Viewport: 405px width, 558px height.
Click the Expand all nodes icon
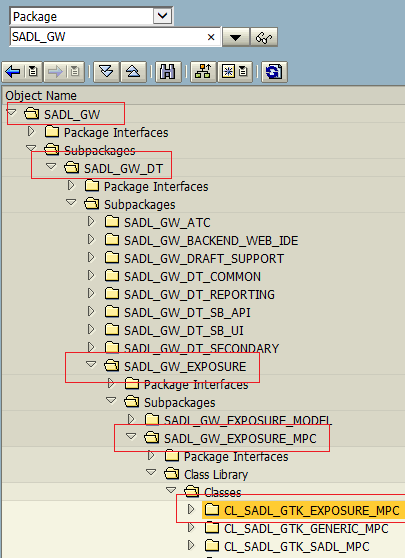point(106,72)
